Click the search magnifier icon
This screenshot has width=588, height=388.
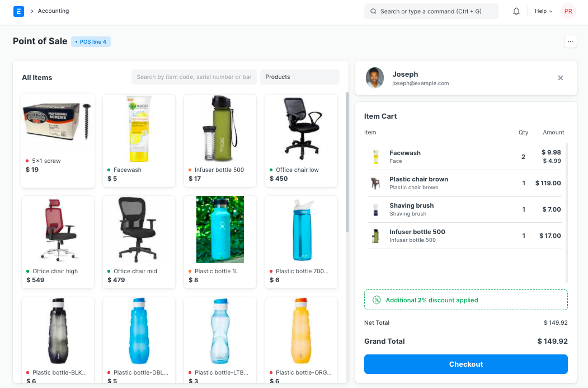point(373,11)
